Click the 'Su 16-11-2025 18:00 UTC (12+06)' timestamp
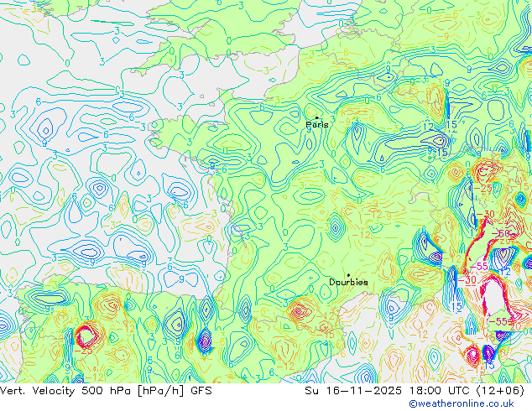Screen dimensions: 532x411 point(415,391)
